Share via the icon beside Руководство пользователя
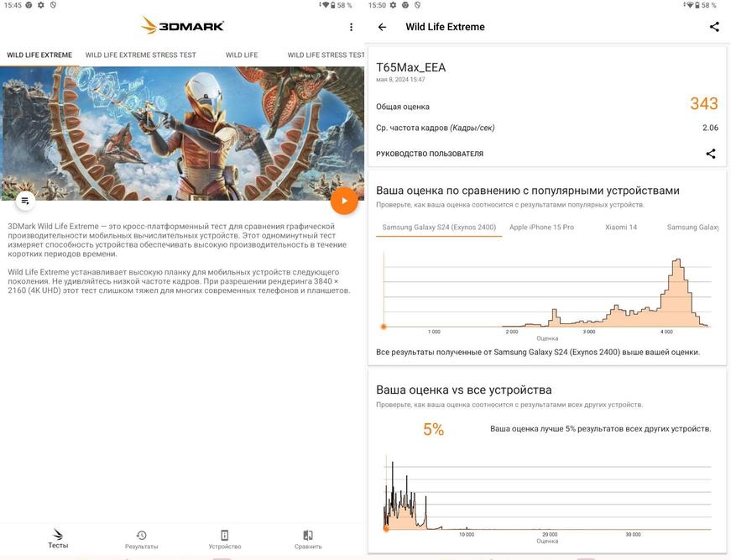The height and width of the screenshot is (560, 736). 711,154
